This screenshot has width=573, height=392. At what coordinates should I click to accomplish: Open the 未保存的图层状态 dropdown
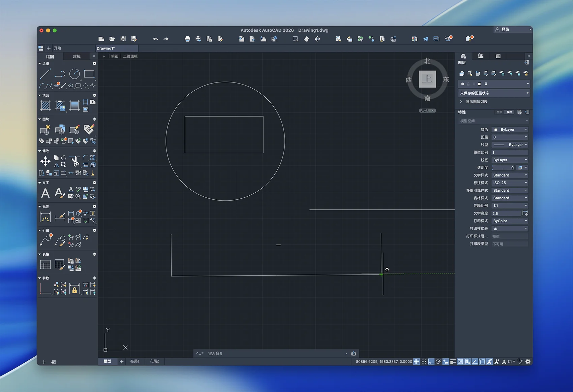494,93
